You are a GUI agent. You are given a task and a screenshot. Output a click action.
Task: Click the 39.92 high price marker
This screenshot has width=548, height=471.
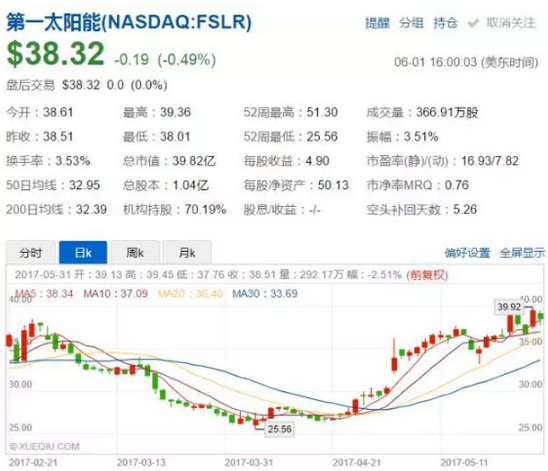pyautogui.click(x=509, y=307)
